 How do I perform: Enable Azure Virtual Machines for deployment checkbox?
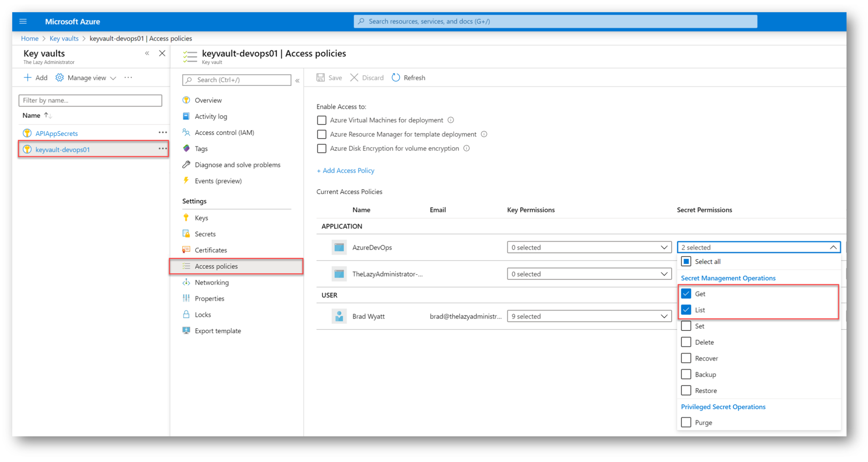pos(322,120)
